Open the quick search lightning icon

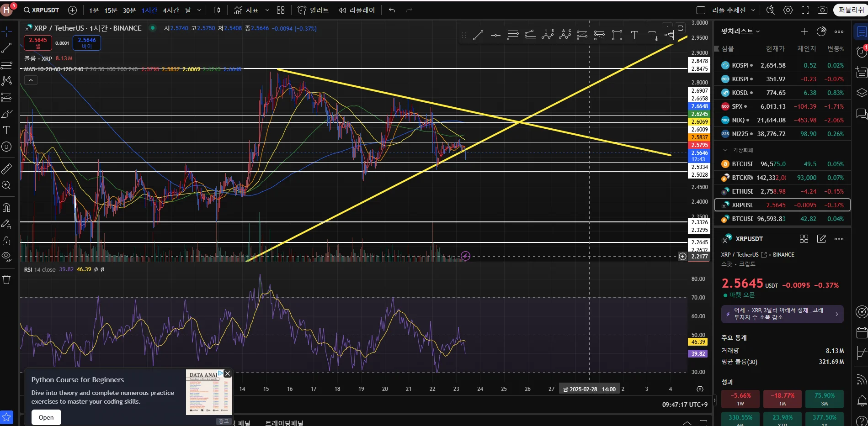[771, 10]
